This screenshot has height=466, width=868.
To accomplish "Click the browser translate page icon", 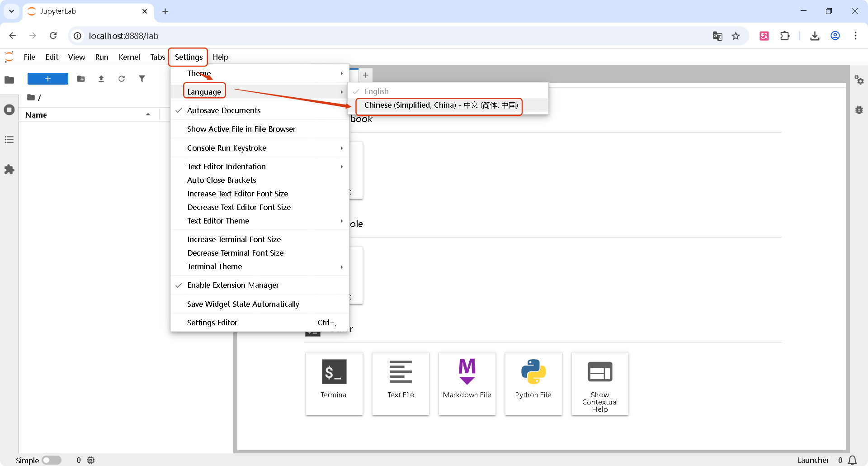I will (x=717, y=36).
